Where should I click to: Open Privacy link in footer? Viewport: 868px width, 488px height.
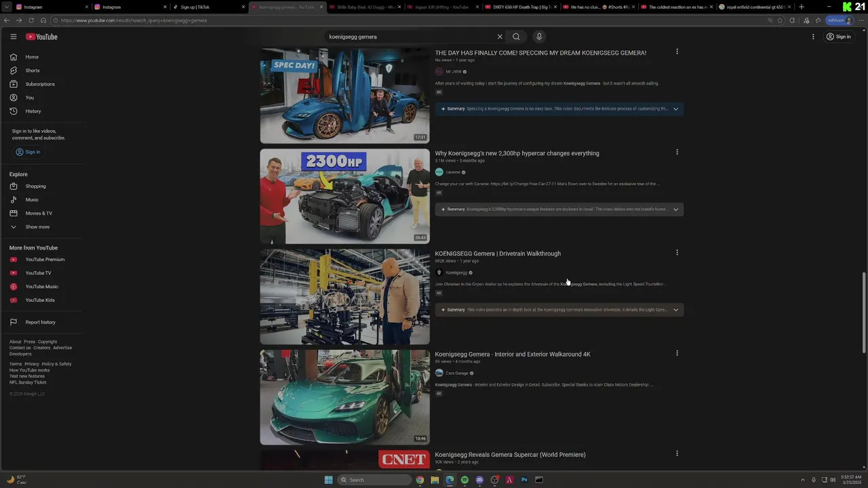click(x=32, y=364)
